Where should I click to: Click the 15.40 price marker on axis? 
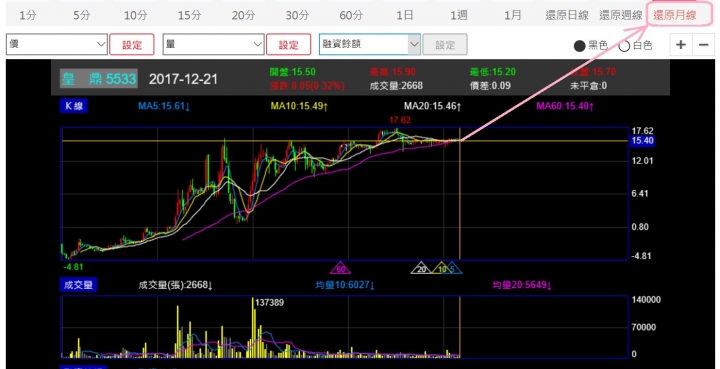click(x=642, y=141)
